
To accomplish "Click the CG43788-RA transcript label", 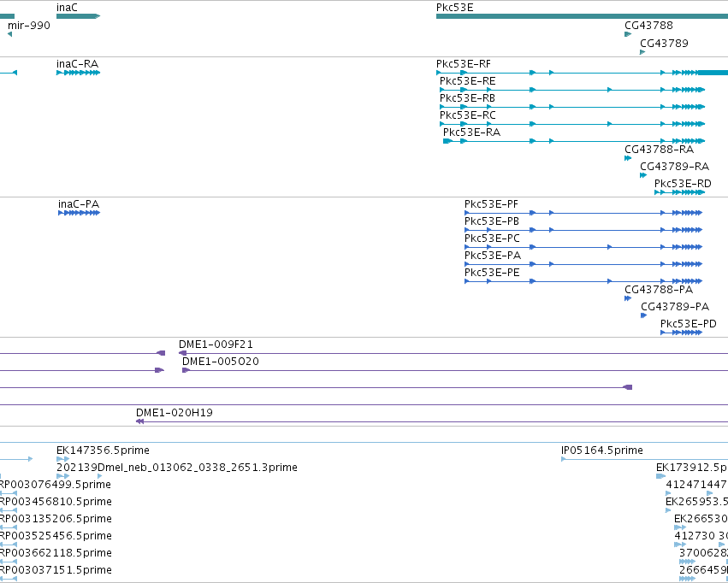I will [659, 150].
